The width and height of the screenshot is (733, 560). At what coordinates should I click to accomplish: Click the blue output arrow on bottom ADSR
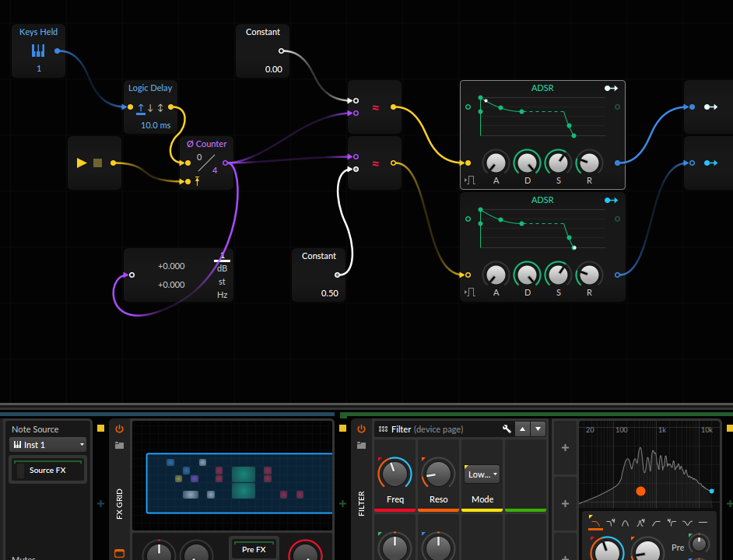[x=611, y=200]
